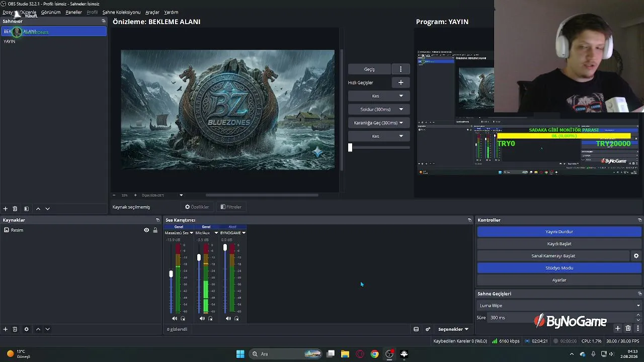Open the Araçlar menu
644x362 pixels.
(x=152, y=12)
